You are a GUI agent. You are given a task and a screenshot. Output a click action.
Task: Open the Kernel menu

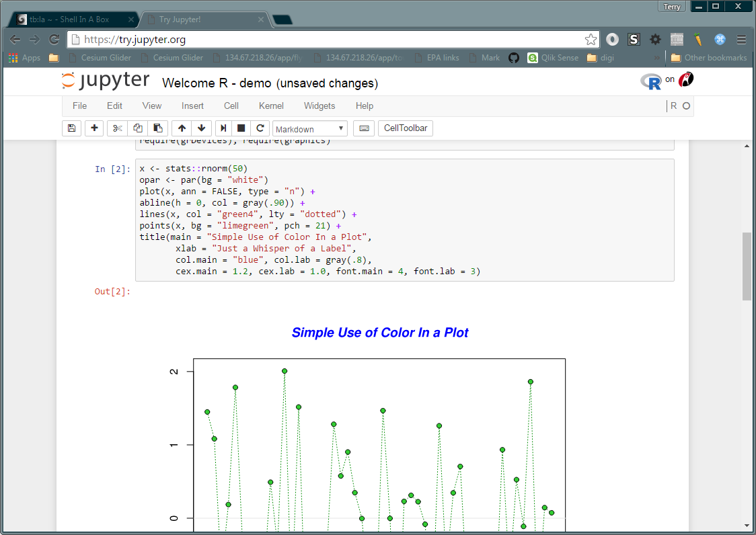pyautogui.click(x=271, y=106)
